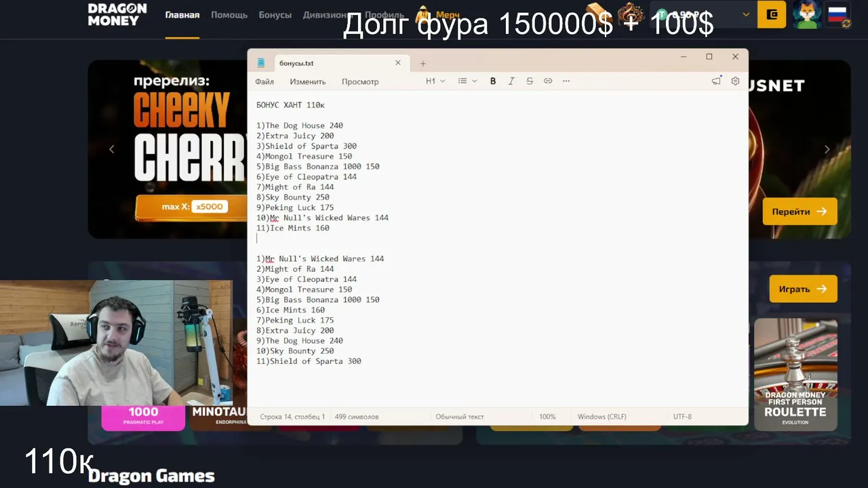This screenshot has width=868, height=488.
Task: Toggle bold formatting in Notepad toolbar
Action: coord(493,81)
